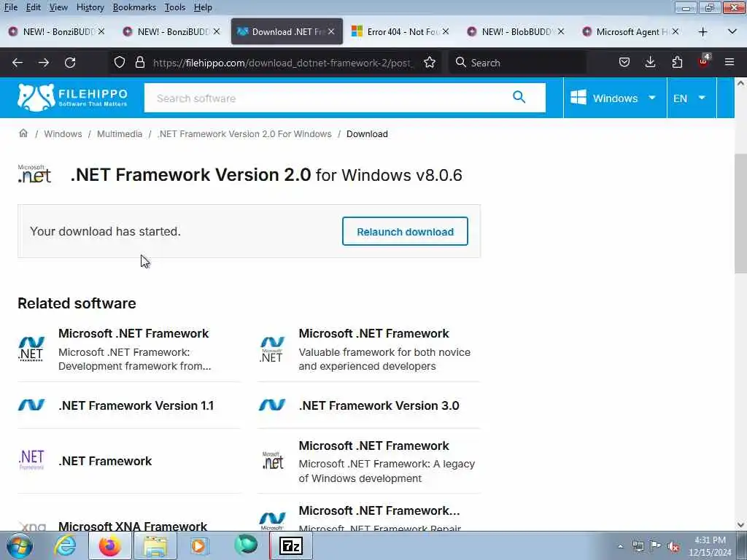Open the History menu
The width and height of the screenshot is (747, 560).
point(90,7)
